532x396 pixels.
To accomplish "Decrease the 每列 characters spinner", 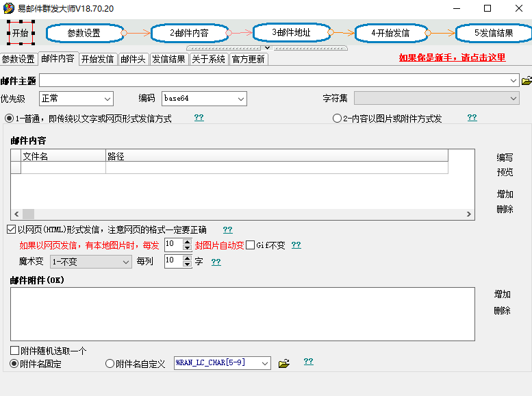I will pos(187,264).
